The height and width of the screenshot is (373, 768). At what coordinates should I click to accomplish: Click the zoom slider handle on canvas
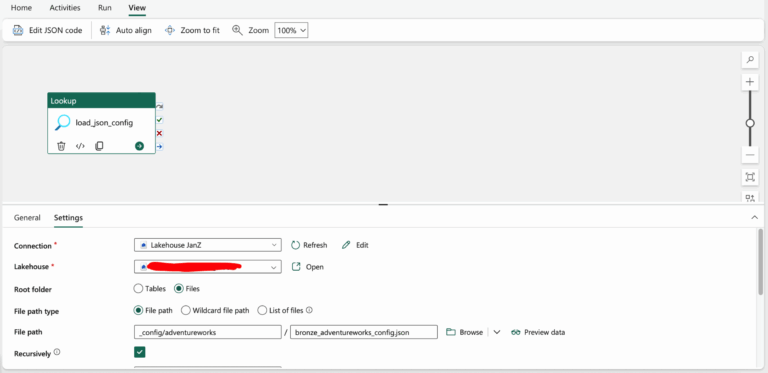coord(750,123)
